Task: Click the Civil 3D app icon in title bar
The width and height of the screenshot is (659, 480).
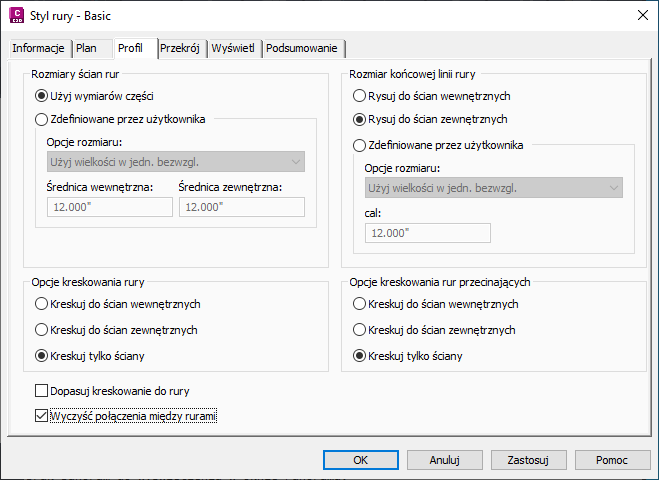Action: point(16,15)
